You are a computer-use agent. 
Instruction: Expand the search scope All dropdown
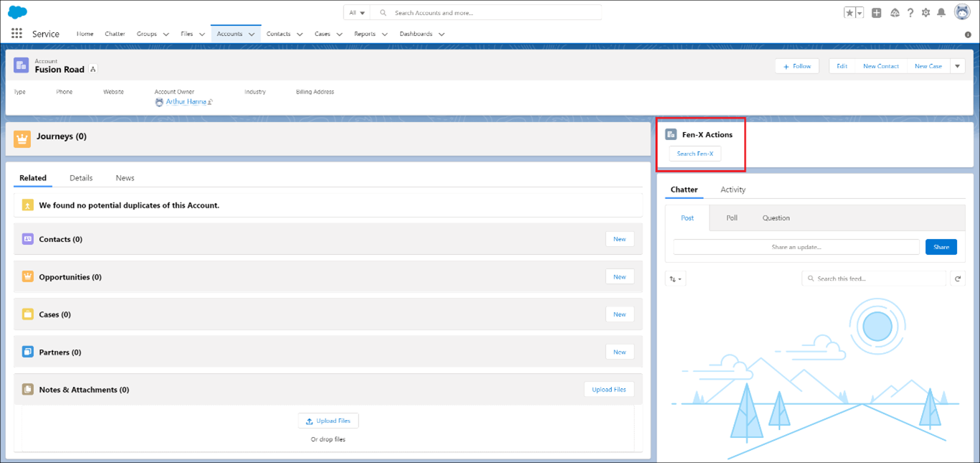357,13
